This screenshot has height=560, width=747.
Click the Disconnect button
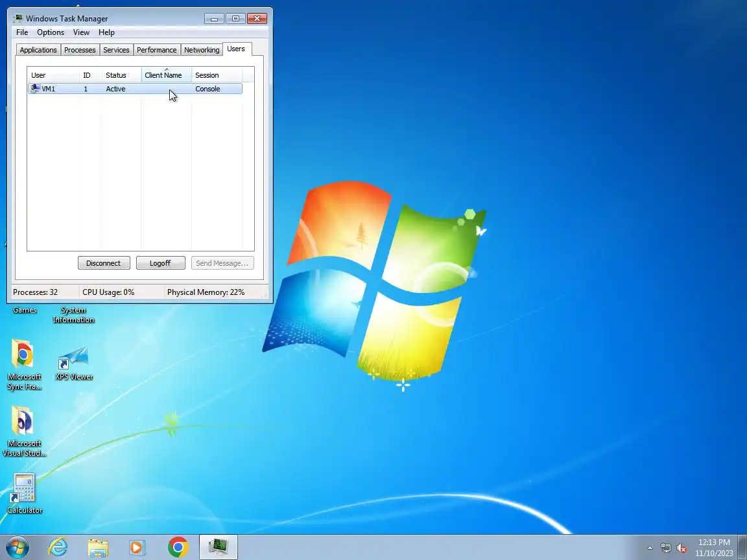tap(104, 263)
